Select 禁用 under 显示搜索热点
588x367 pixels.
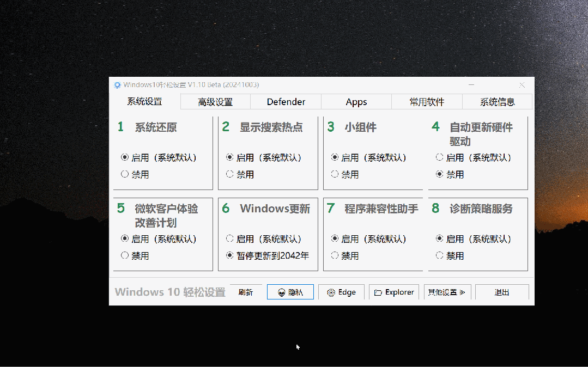coord(240,174)
